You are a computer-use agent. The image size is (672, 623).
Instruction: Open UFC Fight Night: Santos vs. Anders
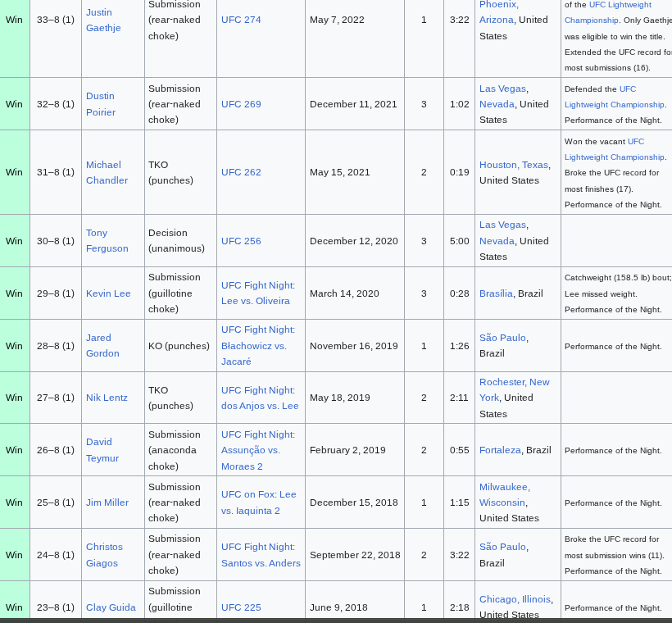coord(261,555)
